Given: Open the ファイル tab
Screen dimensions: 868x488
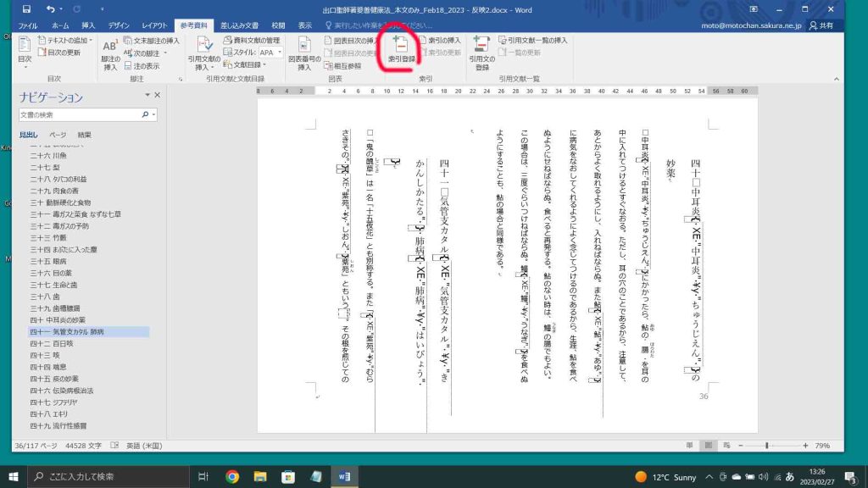Looking at the screenshot, I should [28, 25].
